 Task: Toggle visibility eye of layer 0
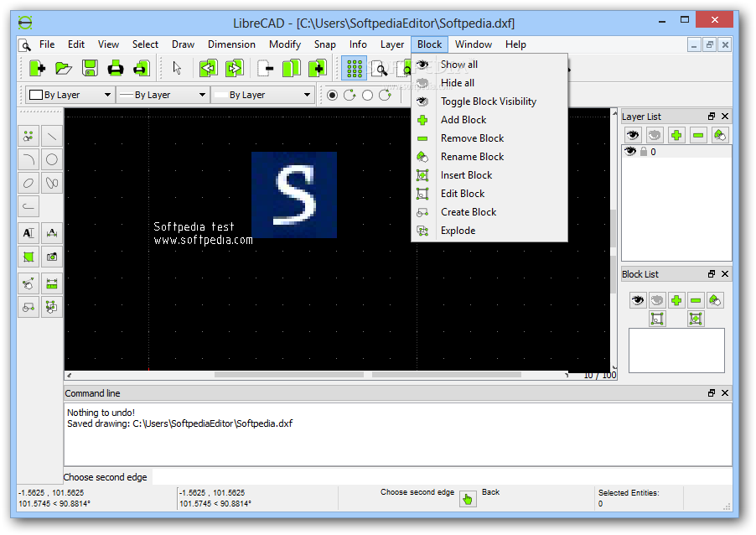point(630,152)
